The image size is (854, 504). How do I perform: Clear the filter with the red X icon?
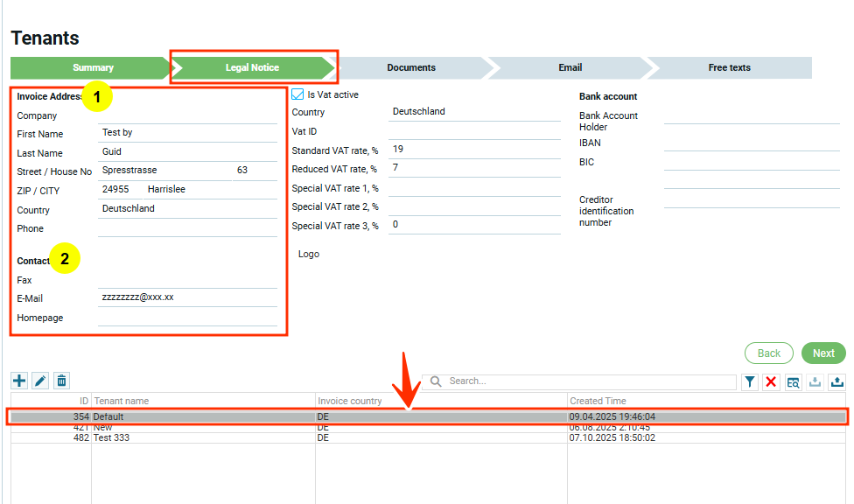click(771, 381)
